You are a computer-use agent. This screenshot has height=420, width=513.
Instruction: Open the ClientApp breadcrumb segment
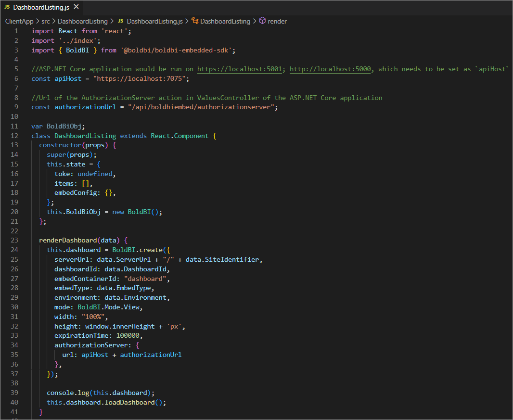click(x=19, y=21)
